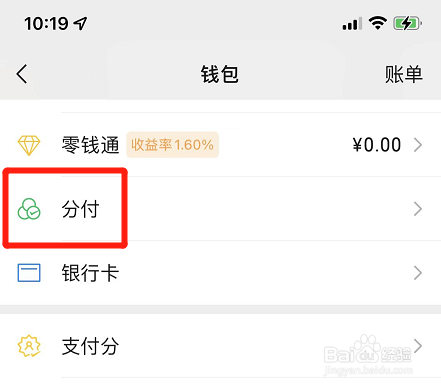Image resolution: width=441 pixels, height=388 pixels.
Task: Tap the Wi-Fi status icon
Action: [x=377, y=23]
